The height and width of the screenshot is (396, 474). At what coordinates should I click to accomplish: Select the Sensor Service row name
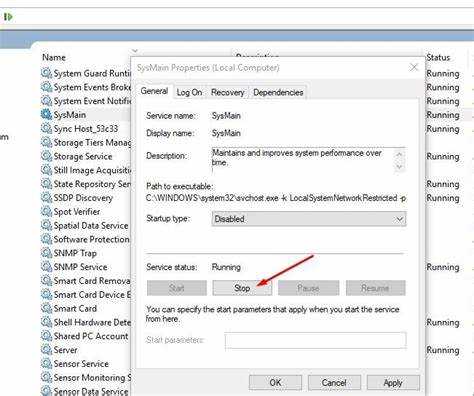click(81, 364)
